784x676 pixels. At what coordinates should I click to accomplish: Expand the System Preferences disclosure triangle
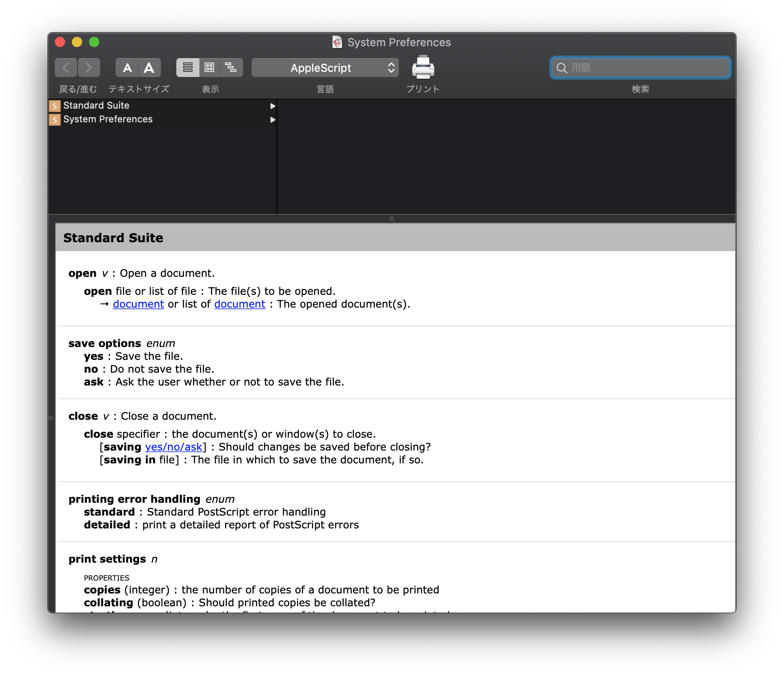click(x=273, y=120)
